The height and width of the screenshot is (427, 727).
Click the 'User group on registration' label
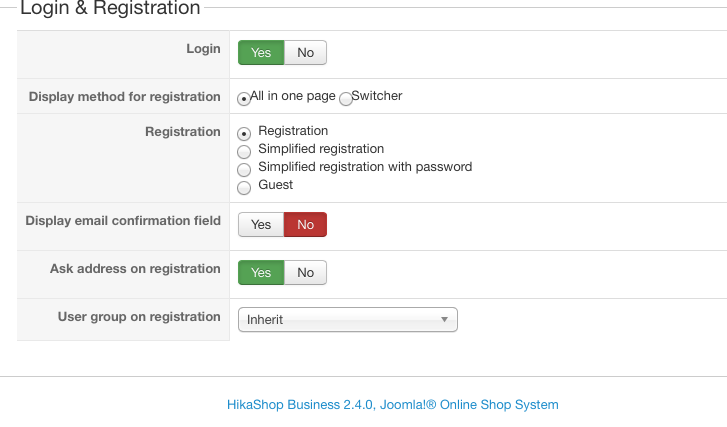click(x=139, y=317)
